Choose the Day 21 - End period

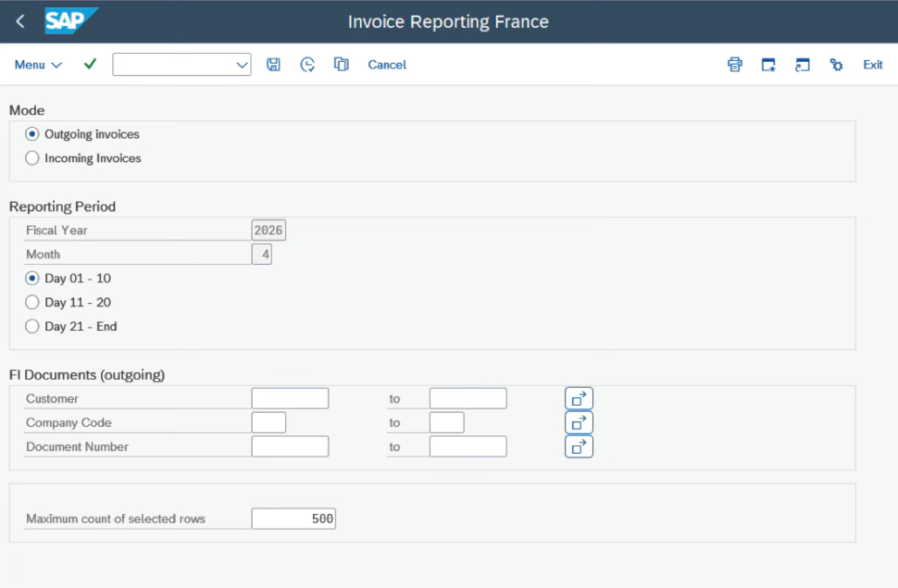(32, 326)
